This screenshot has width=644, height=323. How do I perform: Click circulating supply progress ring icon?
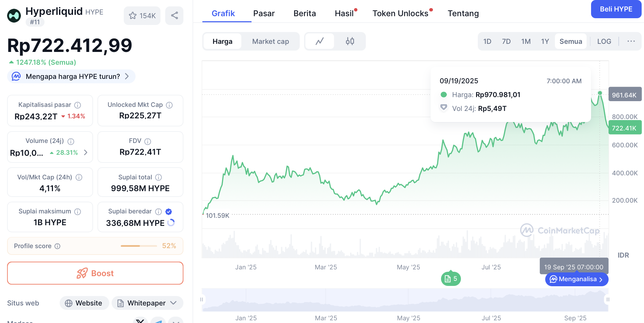[x=171, y=223]
